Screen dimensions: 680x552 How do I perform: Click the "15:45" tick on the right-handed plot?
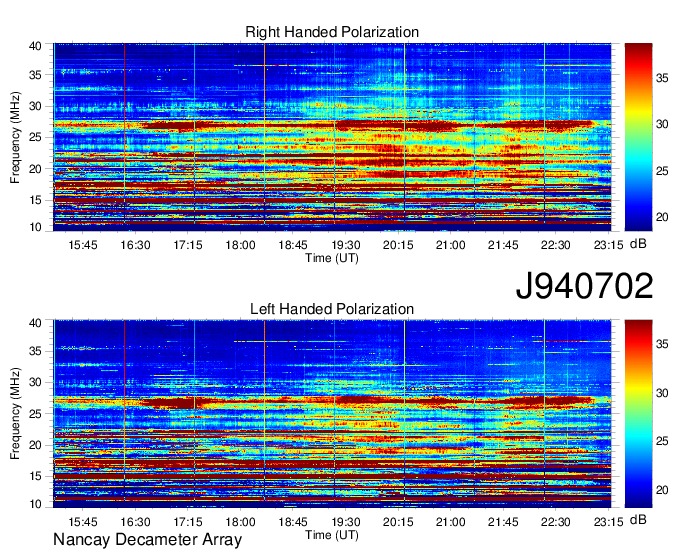pos(83,245)
